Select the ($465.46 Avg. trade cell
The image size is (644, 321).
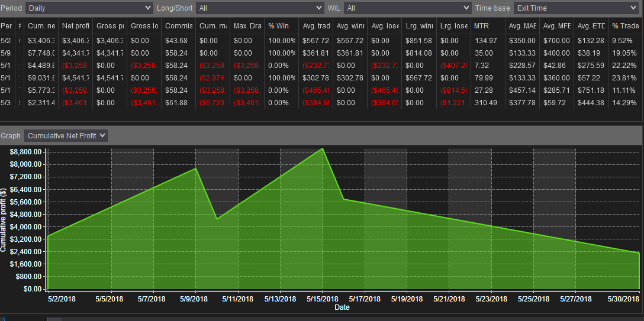(316, 90)
